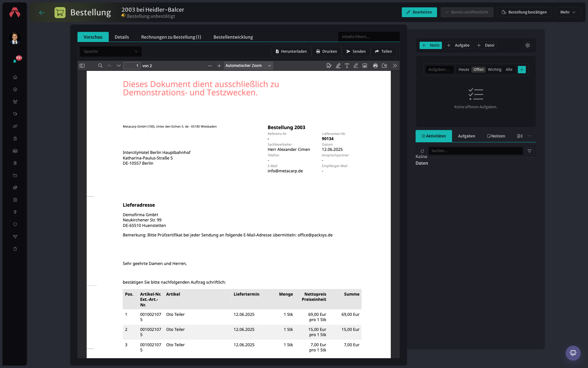Open the price tags icon in the sidebar

click(x=15, y=114)
